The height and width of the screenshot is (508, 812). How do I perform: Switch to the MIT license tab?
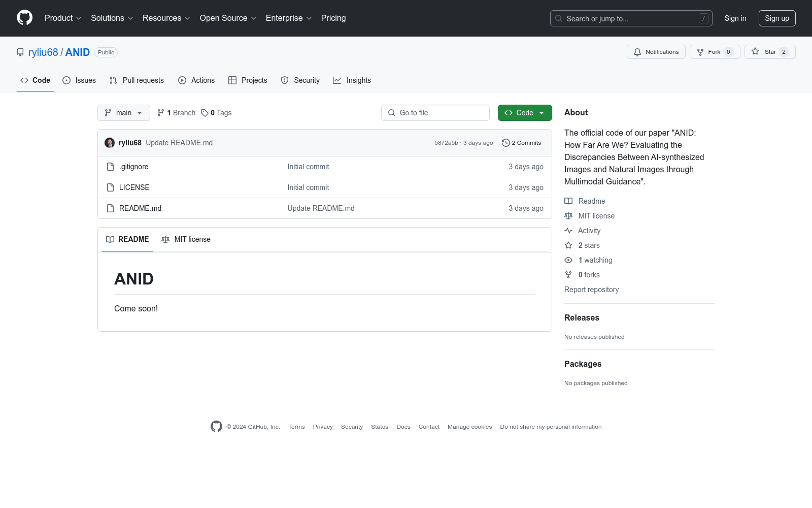(186, 239)
